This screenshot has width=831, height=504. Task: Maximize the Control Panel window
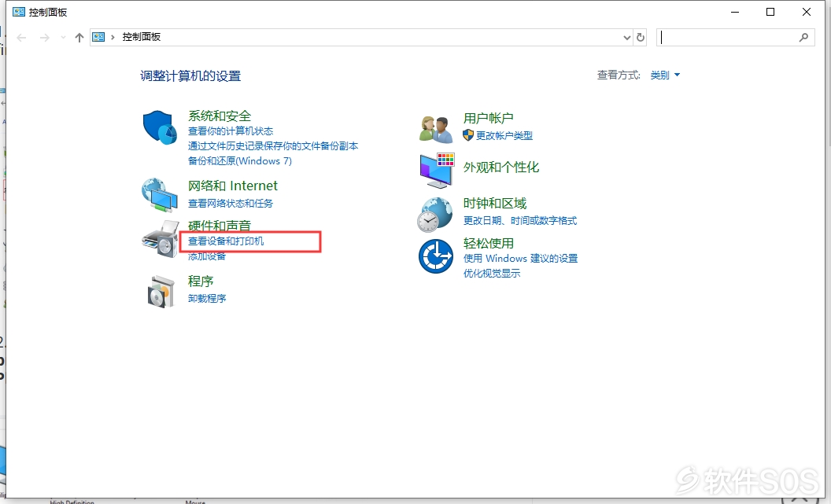(770, 12)
